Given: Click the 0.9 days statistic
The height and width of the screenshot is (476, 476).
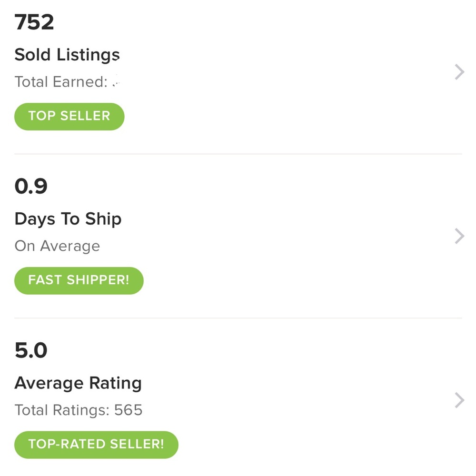Looking at the screenshot, I should point(30,186).
